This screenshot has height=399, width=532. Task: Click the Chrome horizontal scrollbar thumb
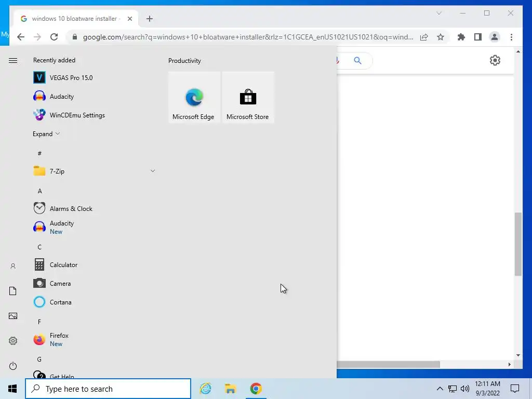coord(389,364)
